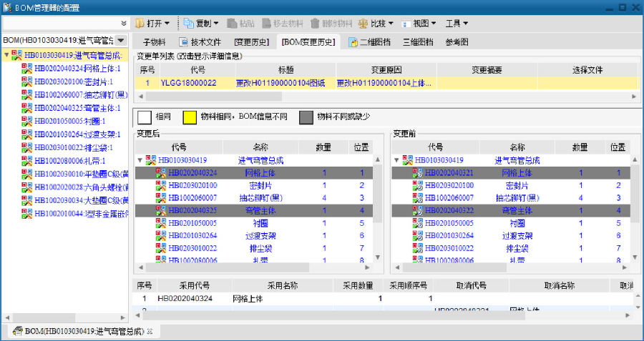The height and width of the screenshot is (341, 644).
Task: Click the icon of HB0203020100 密封片 in left tree
Action: 26,81
